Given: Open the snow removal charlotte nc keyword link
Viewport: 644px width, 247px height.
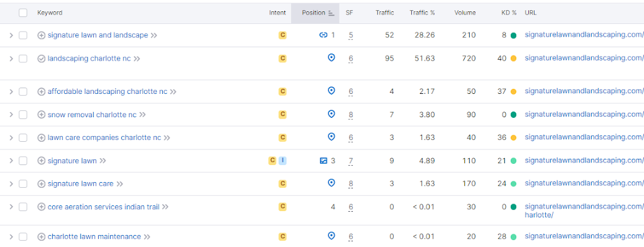Looking at the screenshot, I should click(92, 115).
